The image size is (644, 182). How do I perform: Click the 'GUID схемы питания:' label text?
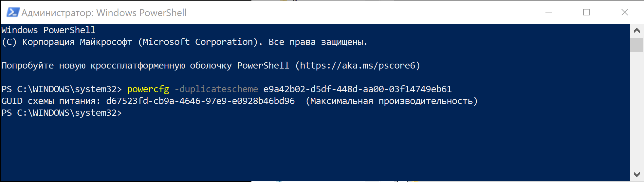51,101
